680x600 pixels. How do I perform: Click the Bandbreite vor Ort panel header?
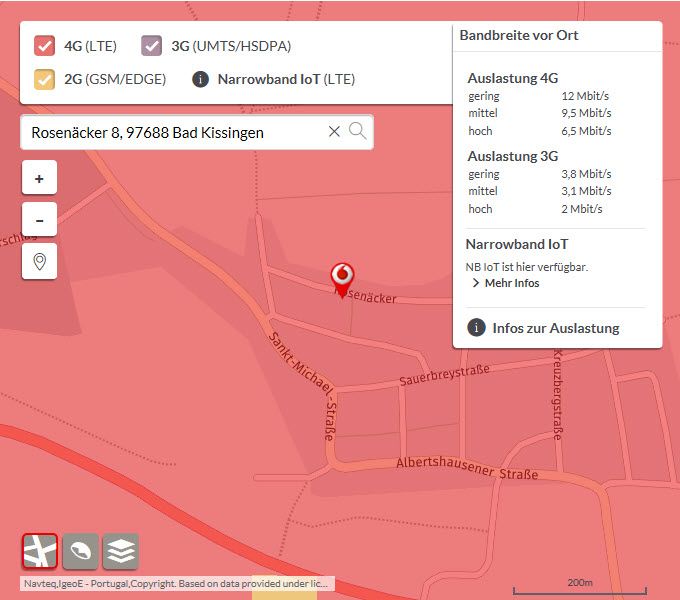(x=519, y=35)
